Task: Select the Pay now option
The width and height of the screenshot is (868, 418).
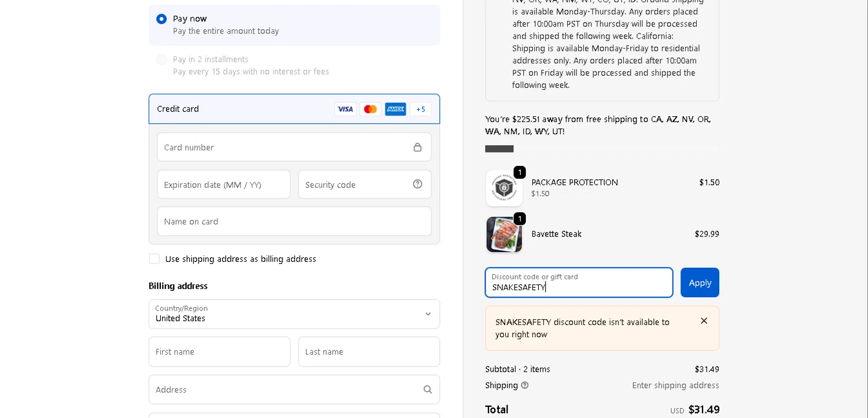Action: [x=161, y=19]
